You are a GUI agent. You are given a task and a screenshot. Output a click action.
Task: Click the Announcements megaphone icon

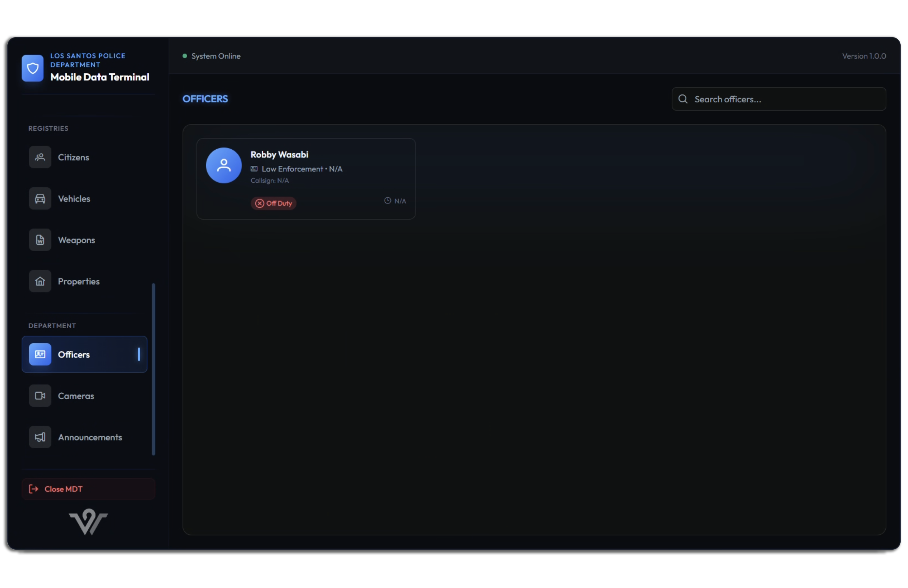pos(40,437)
